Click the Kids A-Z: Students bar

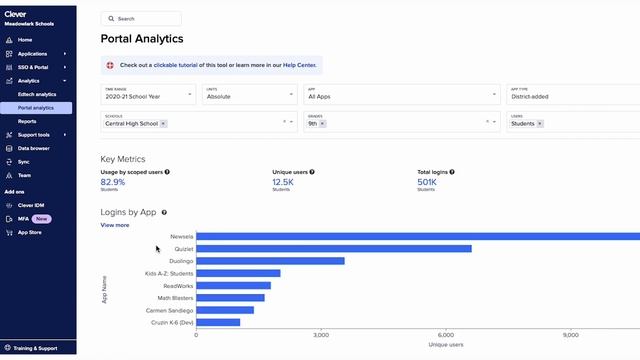[238, 273]
